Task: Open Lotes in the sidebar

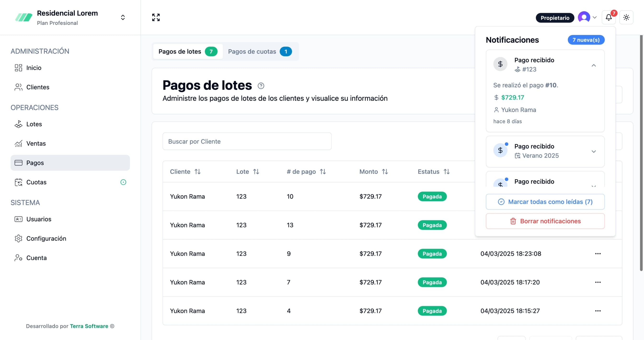Action: 34,124
